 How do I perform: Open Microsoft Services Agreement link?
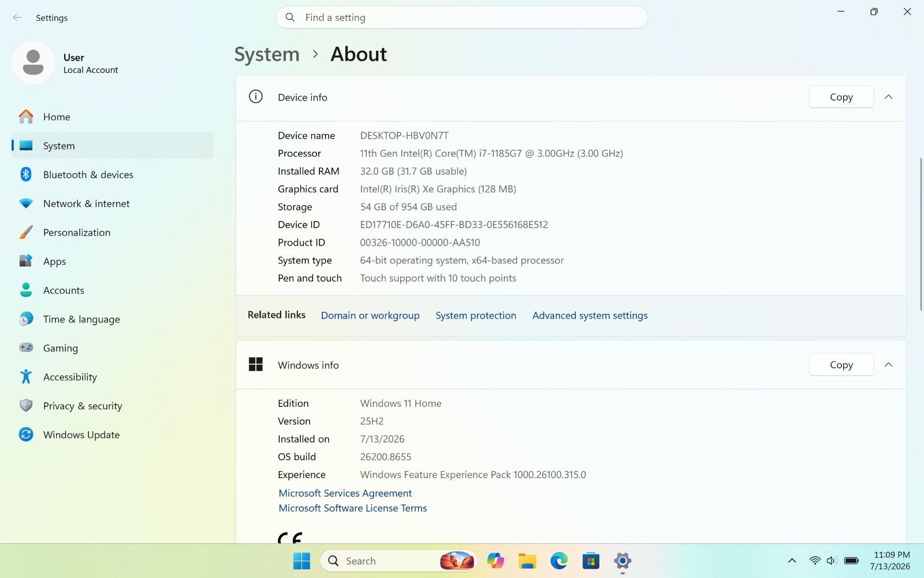pyautogui.click(x=345, y=493)
